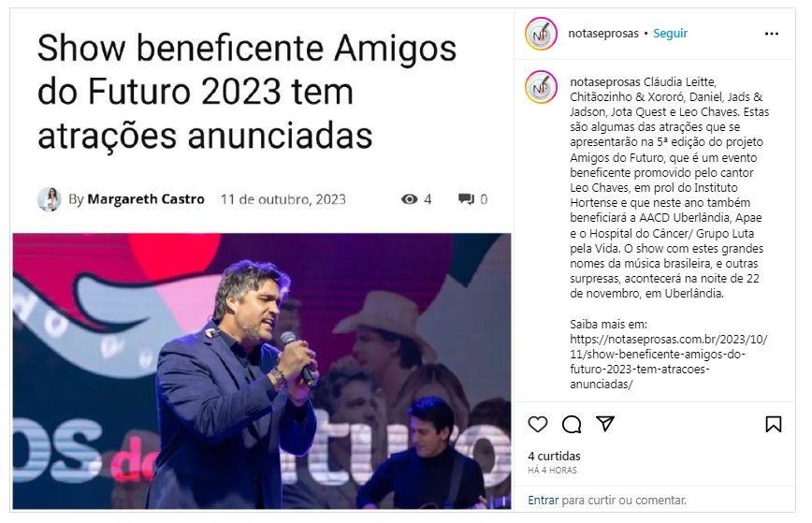Click the article headline about Amigos do Futuro
This screenshot has height=523, width=812.
247,92
